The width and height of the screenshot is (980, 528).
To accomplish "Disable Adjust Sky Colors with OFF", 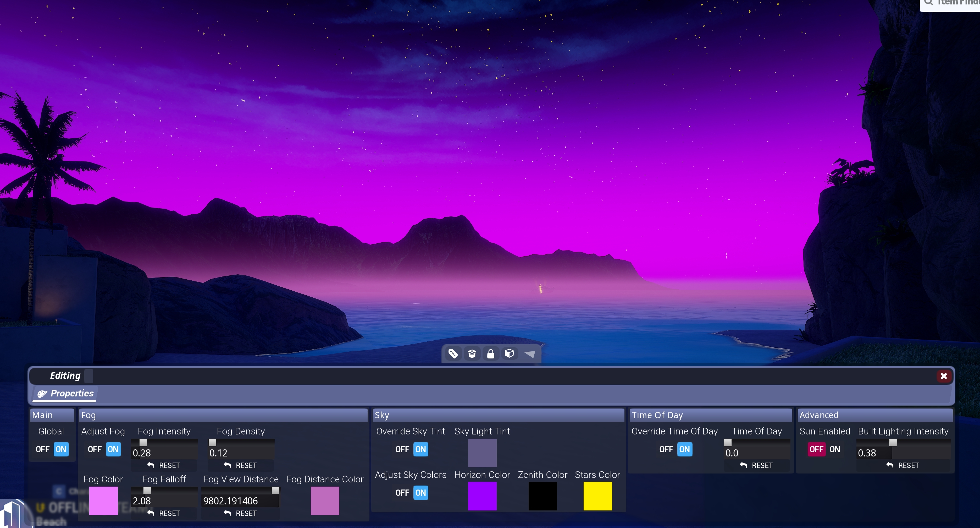I will [402, 493].
